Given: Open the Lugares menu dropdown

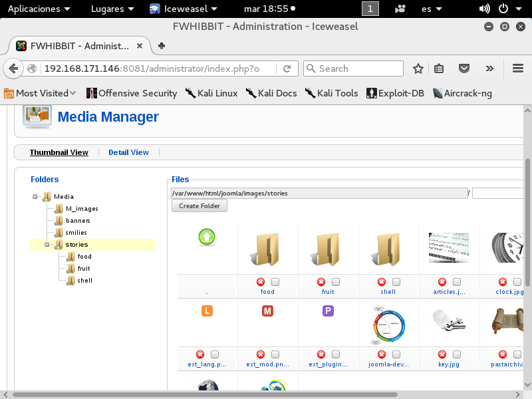Looking at the screenshot, I should pyautogui.click(x=112, y=9).
